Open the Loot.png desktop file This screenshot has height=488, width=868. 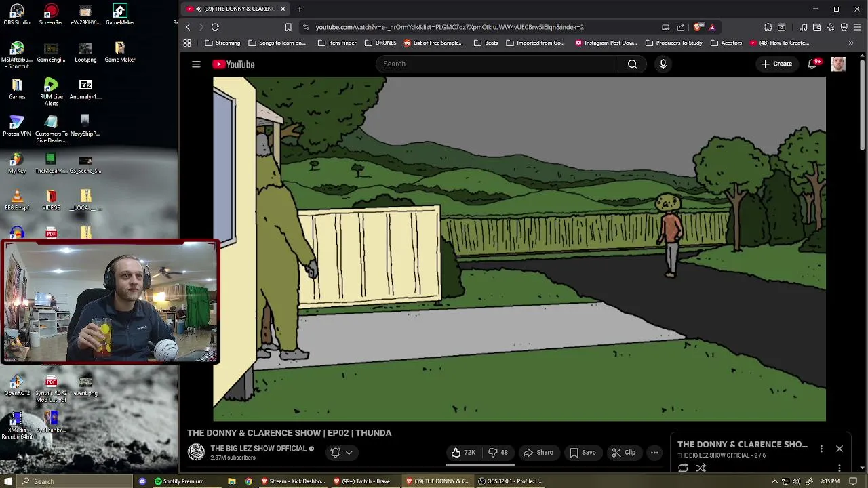85,52
